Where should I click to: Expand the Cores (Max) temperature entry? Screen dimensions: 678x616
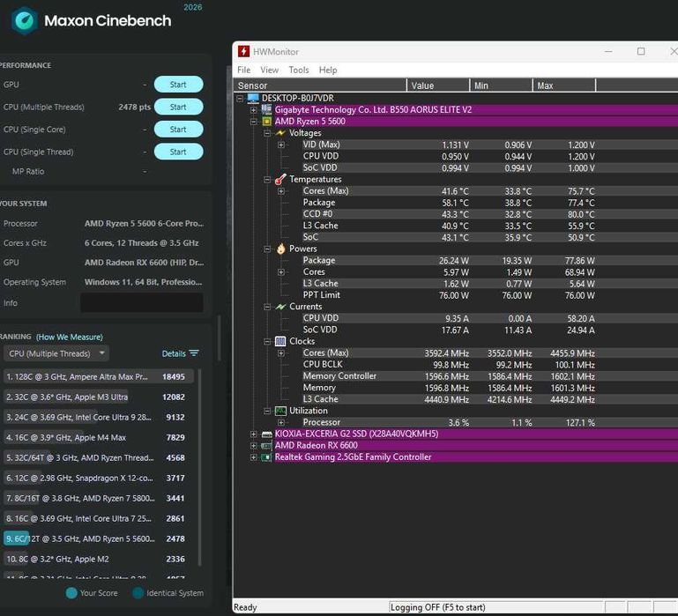click(x=281, y=191)
